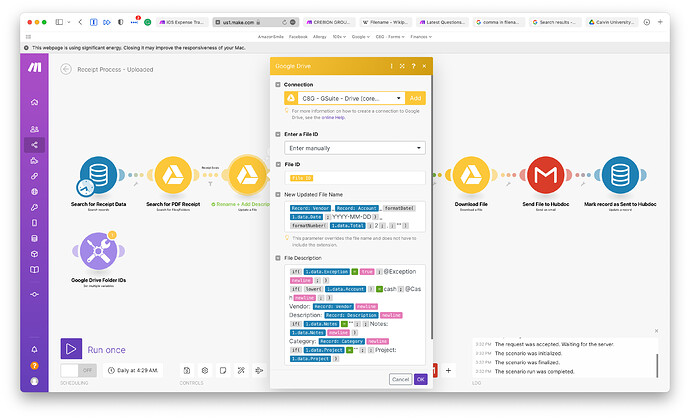Confirm the dialog with OK
The height and width of the screenshot is (419, 690).
click(421, 379)
